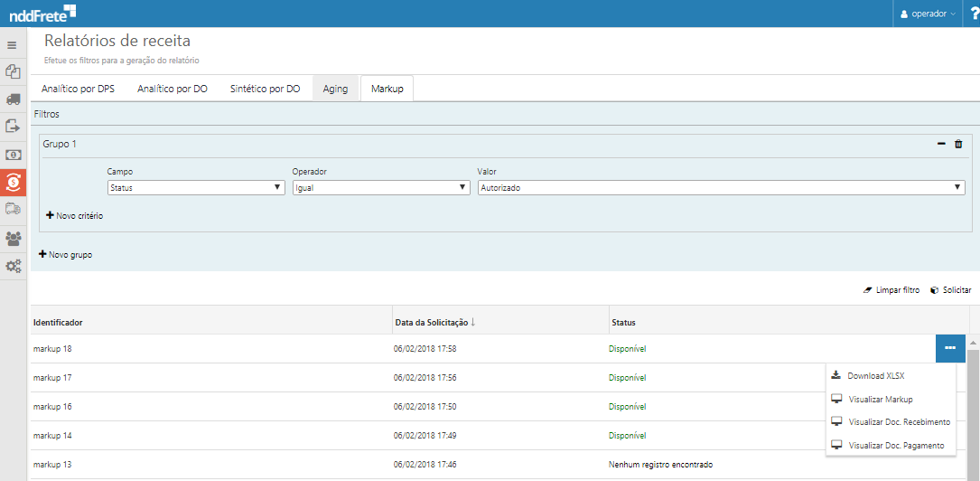
Task: Click the Solicitar button
Action: coord(951,290)
